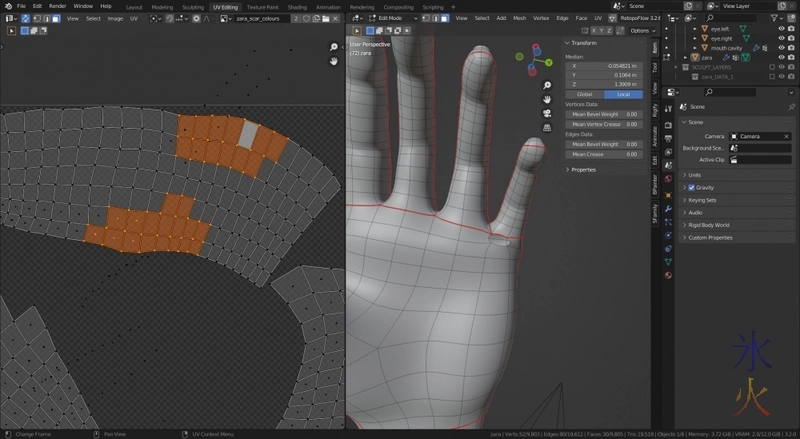Click the Mean Crease value slider
The height and width of the screenshot is (439, 800).
click(604, 154)
